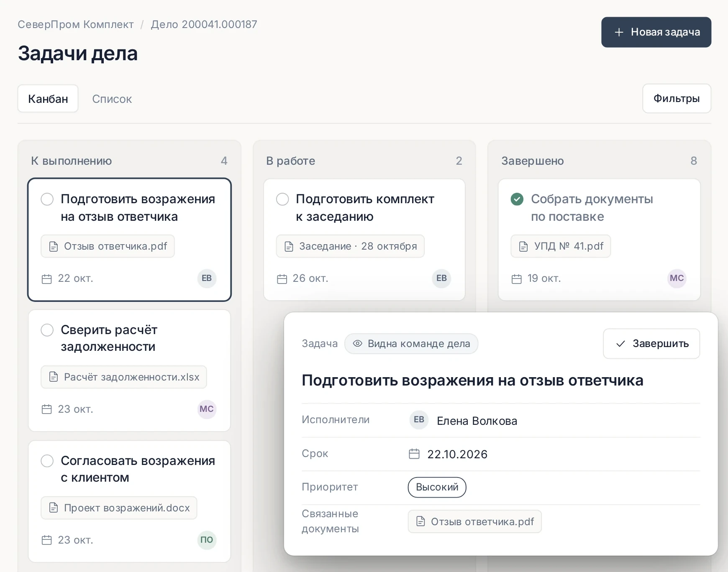
Task: Click the 22.10.2026 due date field
Action: click(x=457, y=455)
